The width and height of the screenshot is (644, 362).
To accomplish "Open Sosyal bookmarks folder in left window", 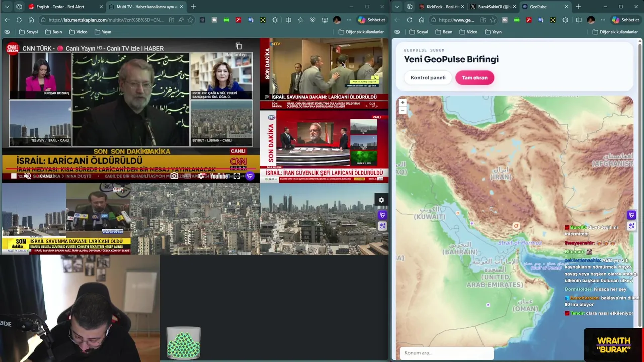I will tap(28, 32).
